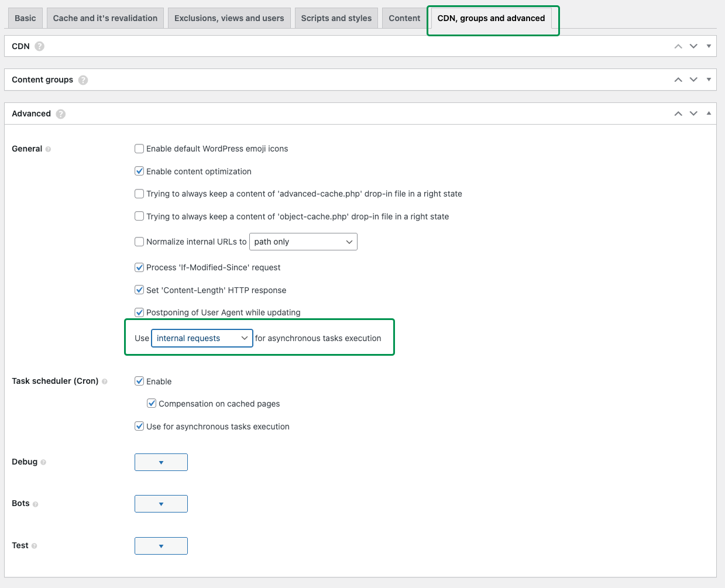Show help tooltip next to Debug
The height and width of the screenshot is (588, 725).
(43, 462)
